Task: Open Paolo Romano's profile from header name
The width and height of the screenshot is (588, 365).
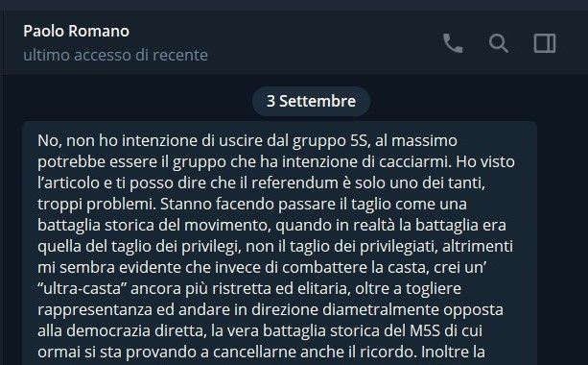Action: [x=76, y=31]
